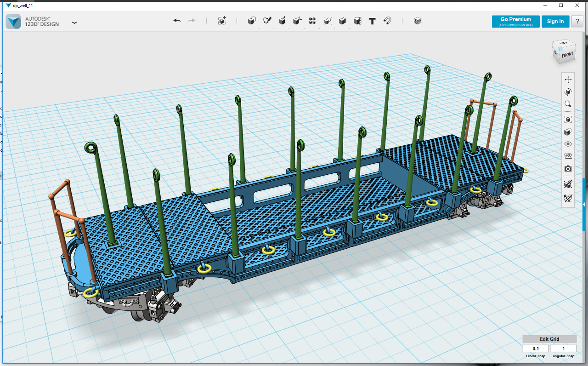
Task: Expand the application menu arrow
Action: pyautogui.click(x=74, y=23)
